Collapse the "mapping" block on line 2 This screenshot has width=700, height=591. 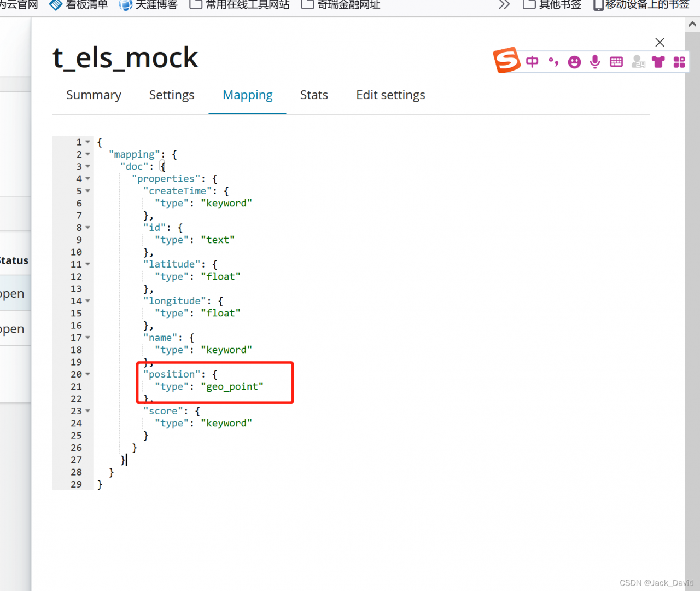click(x=87, y=154)
